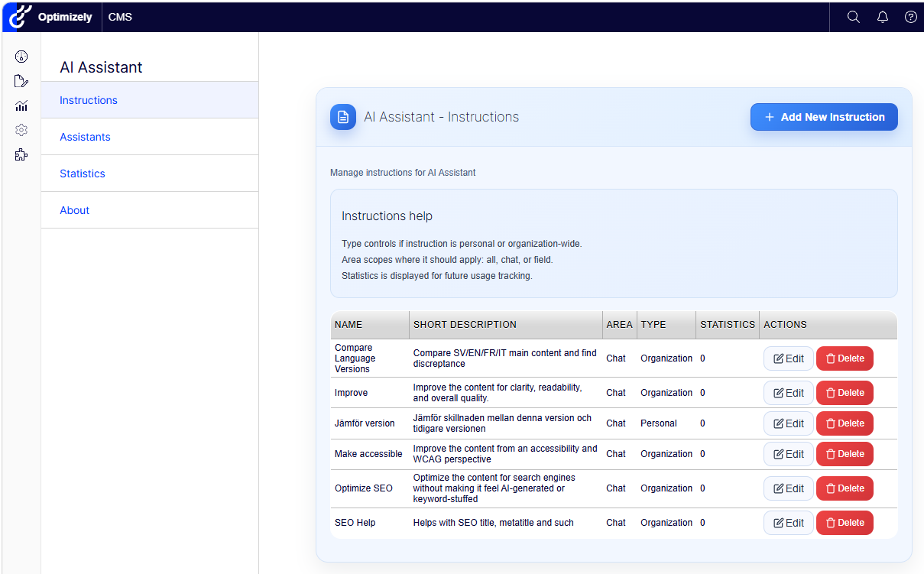
Task: Delete the Optimize SEO instruction
Action: pyautogui.click(x=845, y=488)
